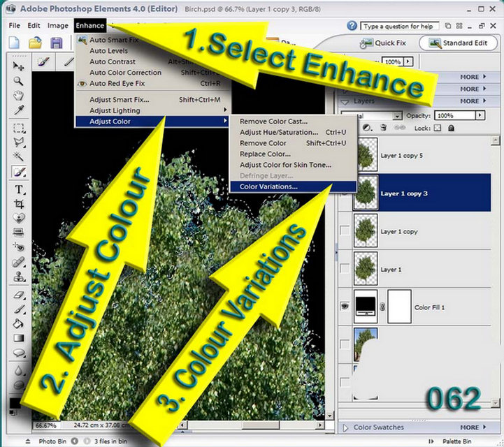Select the Crop tool
504x447 pixels.
[19, 204]
